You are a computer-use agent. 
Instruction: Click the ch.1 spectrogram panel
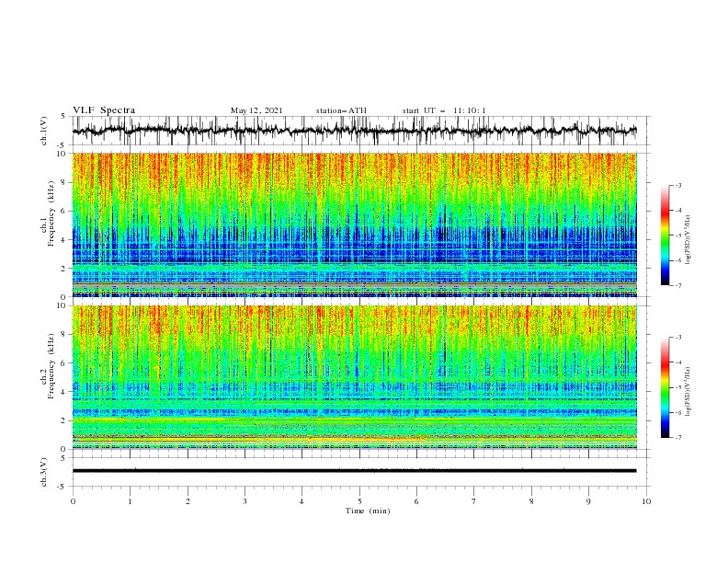point(354,224)
